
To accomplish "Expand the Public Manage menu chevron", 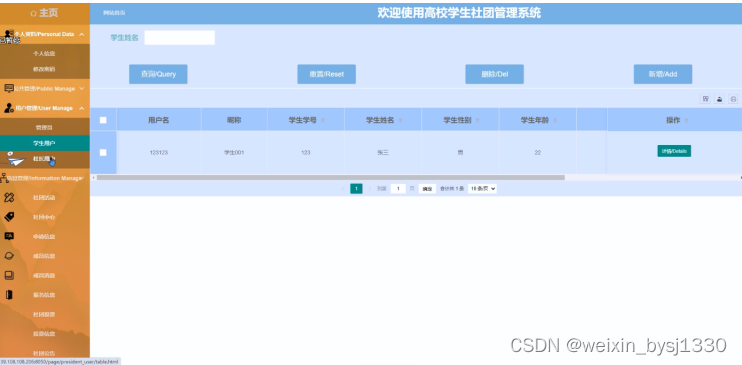I will pyautogui.click(x=81, y=89).
